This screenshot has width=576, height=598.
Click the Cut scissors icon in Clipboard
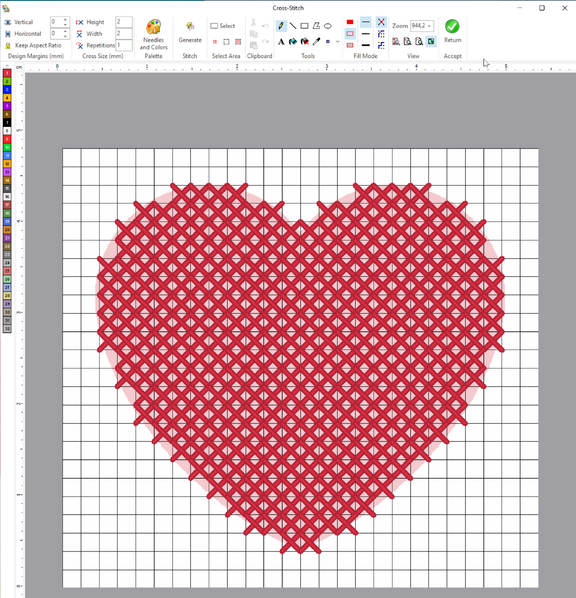253,23
